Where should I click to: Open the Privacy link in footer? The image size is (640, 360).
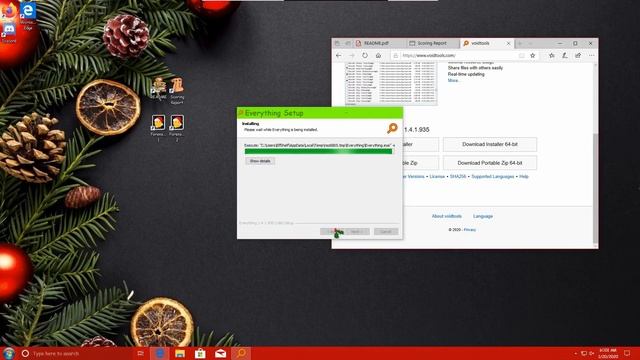[x=470, y=230]
